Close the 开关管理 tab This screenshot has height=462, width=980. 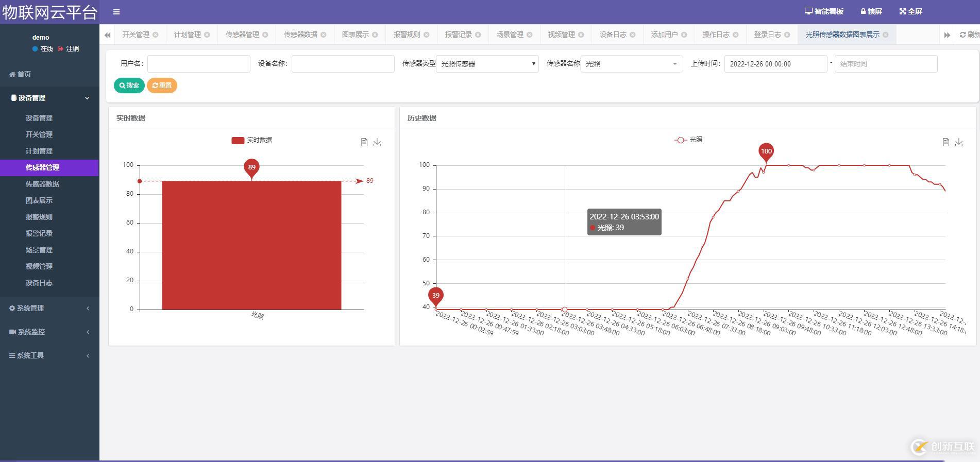coord(156,35)
